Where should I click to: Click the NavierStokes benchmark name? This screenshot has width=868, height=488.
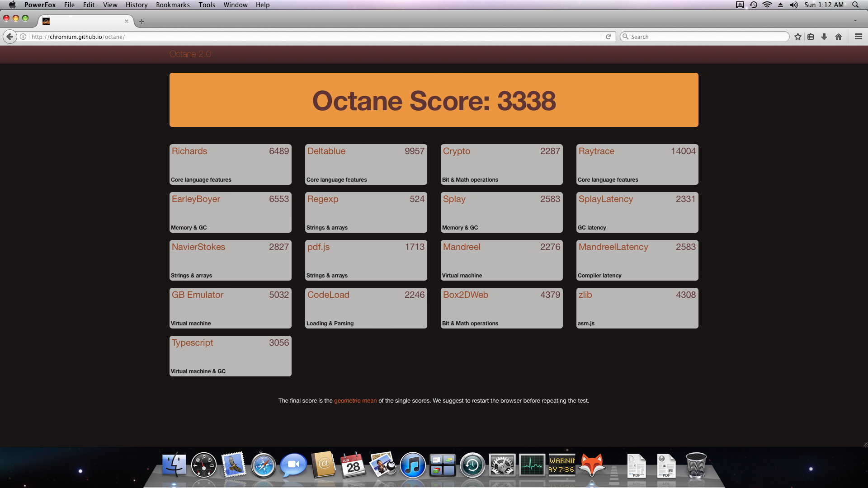click(198, 247)
